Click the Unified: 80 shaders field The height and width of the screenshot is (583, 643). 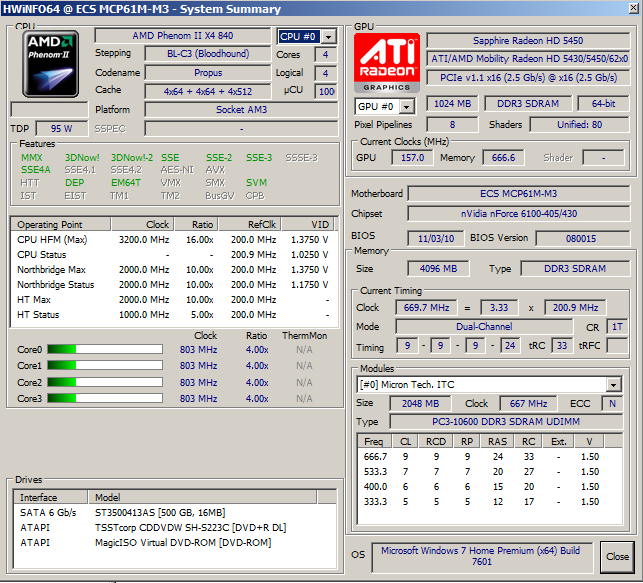click(x=579, y=125)
